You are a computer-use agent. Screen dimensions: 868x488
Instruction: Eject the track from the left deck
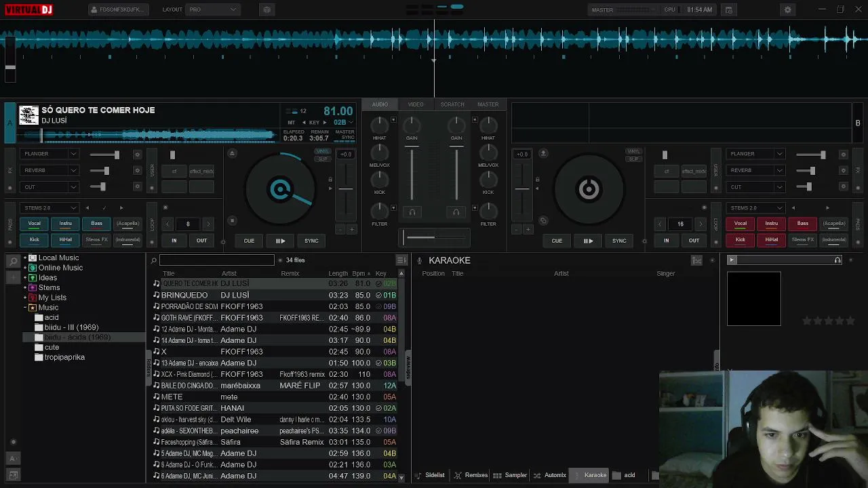pyautogui.click(x=232, y=154)
